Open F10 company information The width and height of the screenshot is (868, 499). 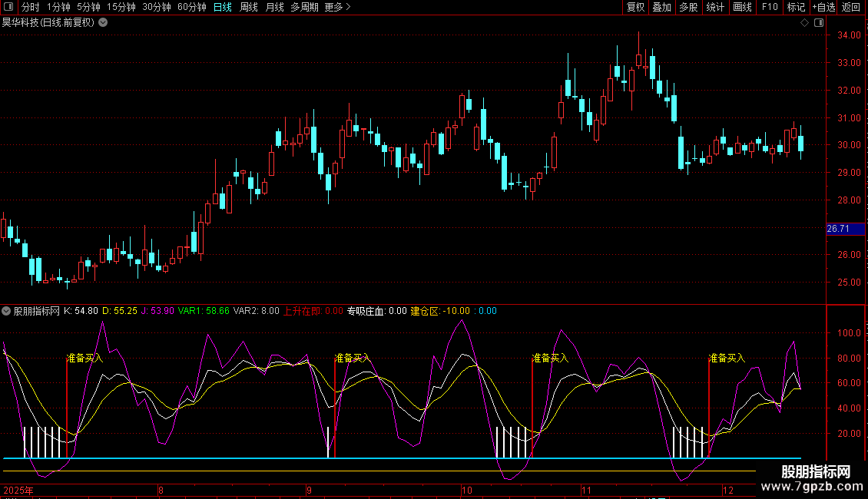769,8
